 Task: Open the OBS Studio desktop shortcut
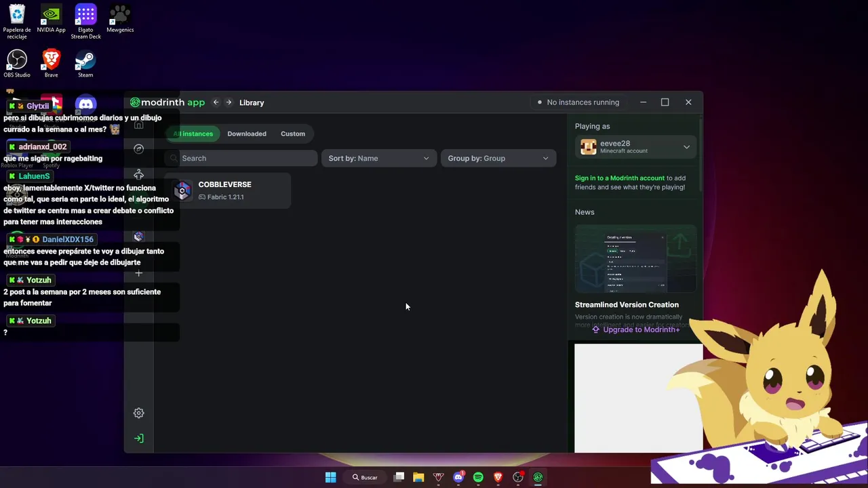coord(17,63)
